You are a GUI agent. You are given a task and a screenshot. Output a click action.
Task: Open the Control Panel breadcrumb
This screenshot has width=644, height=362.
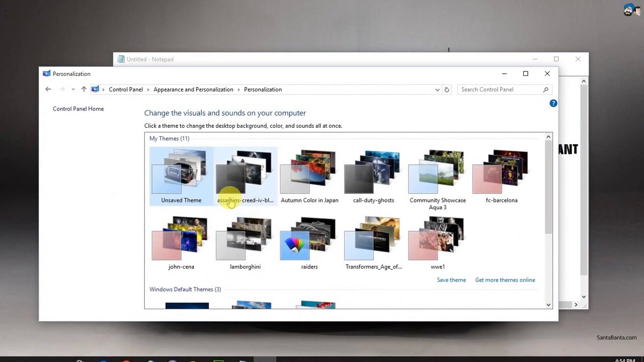(126, 89)
